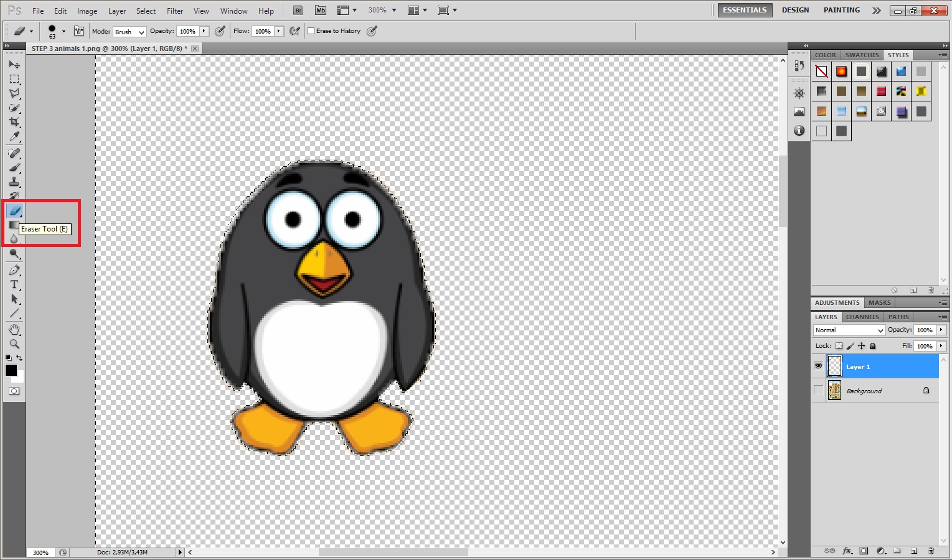Select the Zoom tool
This screenshot has width=952, height=560.
[x=14, y=343]
